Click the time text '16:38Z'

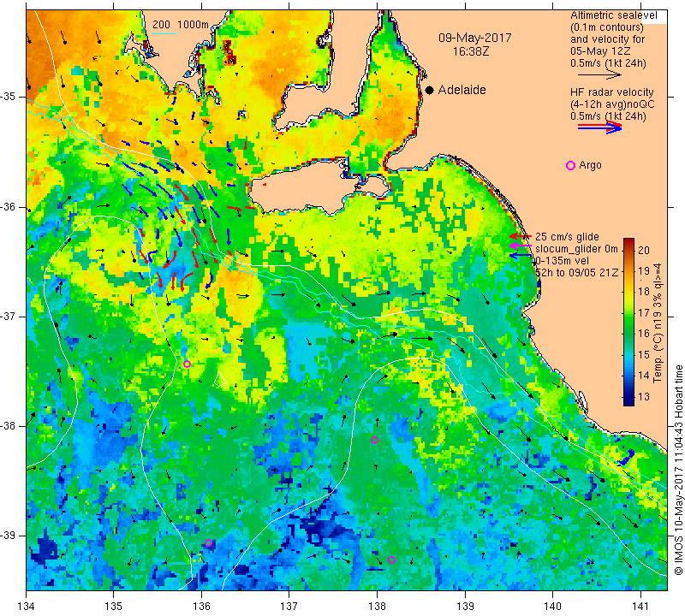click(x=471, y=51)
